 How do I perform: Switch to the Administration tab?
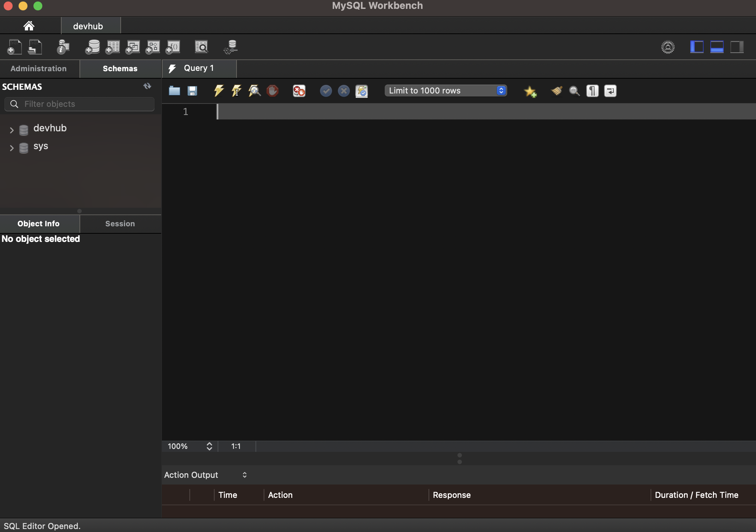pyautogui.click(x=39, y=69)
